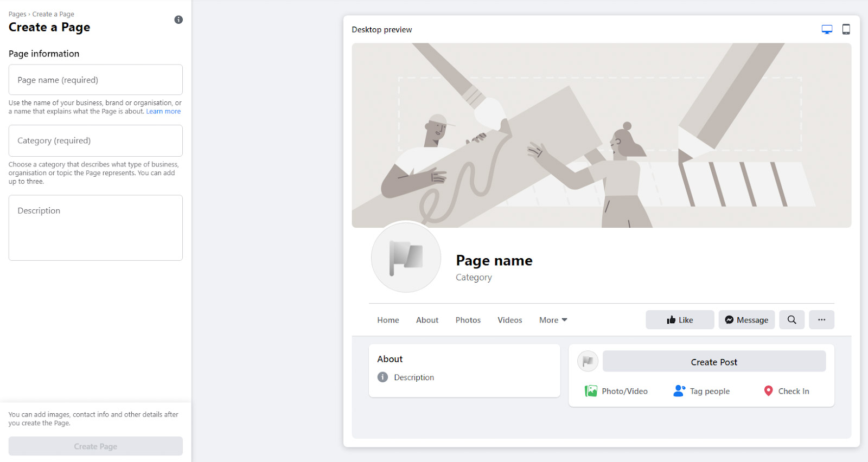Switch to mobile preview icon
The width and height of the screenshot is (868, 462).
(846, 29)
